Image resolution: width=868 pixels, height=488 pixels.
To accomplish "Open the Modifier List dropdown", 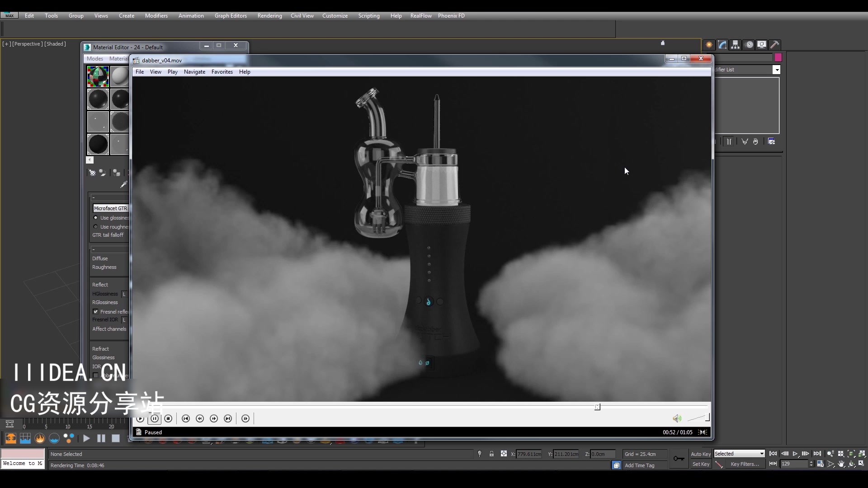I will pos(777,70).
